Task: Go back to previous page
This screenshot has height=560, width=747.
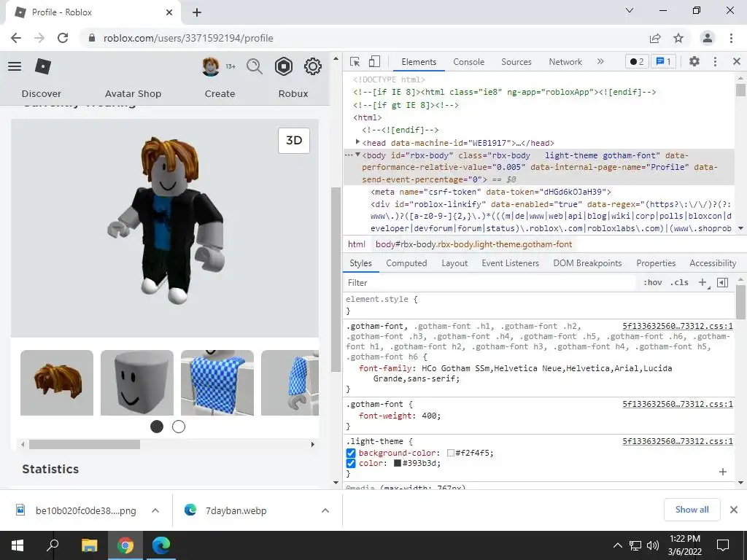Action: click(16, 38)
